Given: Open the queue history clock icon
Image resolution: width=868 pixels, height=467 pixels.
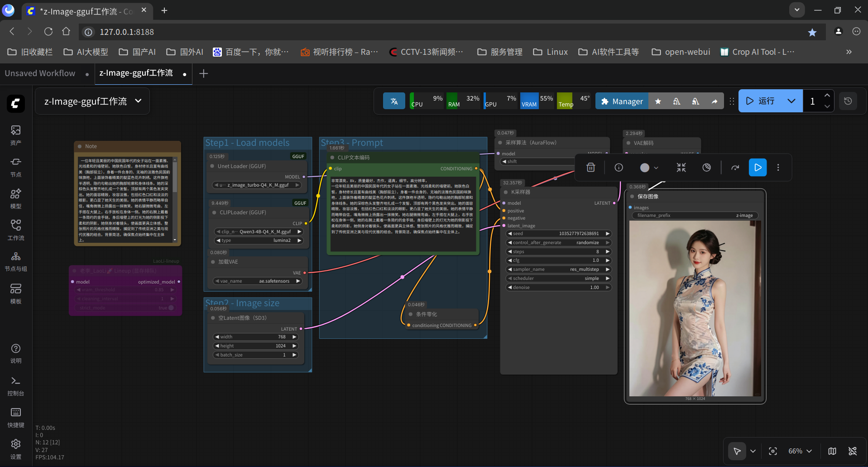Looking at the screenshot, I should (x=848, y=101).
